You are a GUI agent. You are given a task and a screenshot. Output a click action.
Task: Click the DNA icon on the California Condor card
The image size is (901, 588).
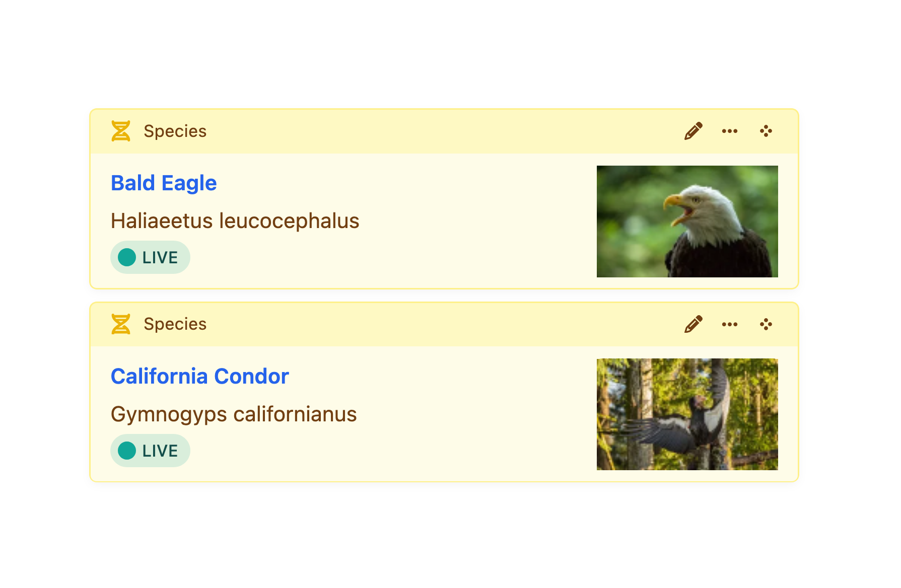(121, 324)
